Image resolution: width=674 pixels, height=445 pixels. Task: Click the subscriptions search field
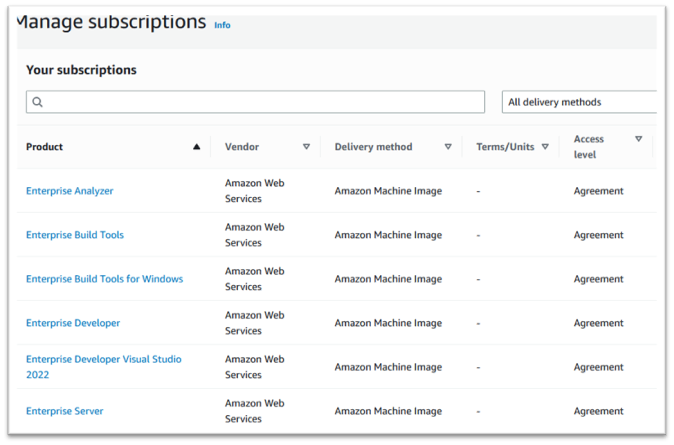(260, 102)
